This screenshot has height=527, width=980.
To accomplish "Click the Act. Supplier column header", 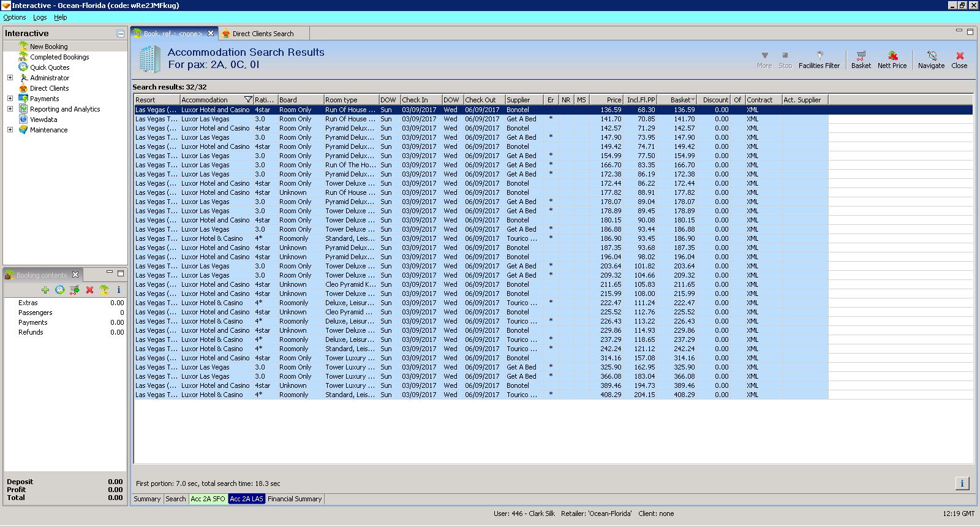I will point(805,100).
